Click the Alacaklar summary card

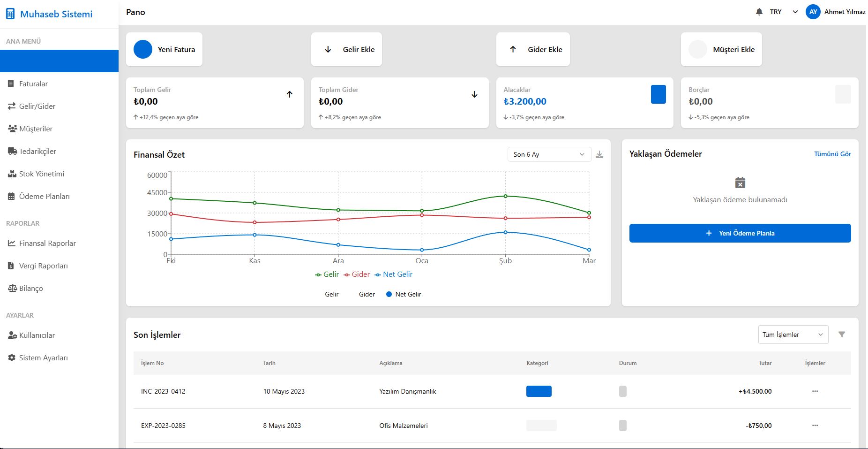point(584,103)
